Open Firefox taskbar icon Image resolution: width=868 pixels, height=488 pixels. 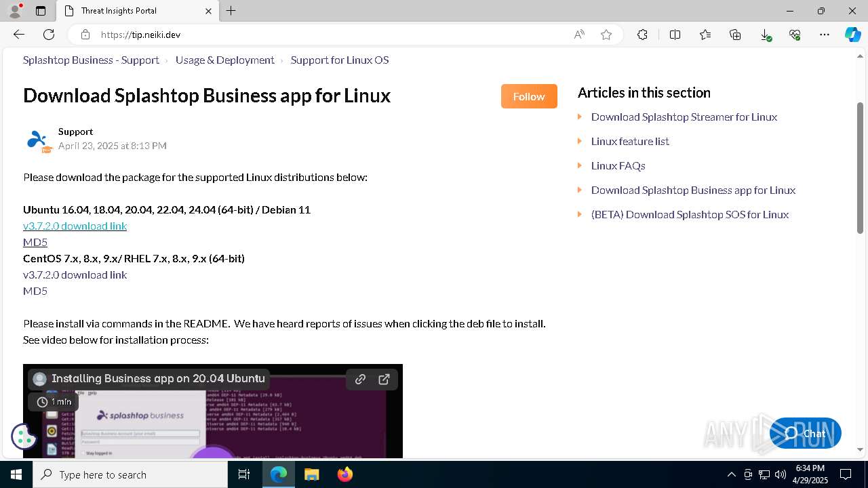click(x=344, y=474)
